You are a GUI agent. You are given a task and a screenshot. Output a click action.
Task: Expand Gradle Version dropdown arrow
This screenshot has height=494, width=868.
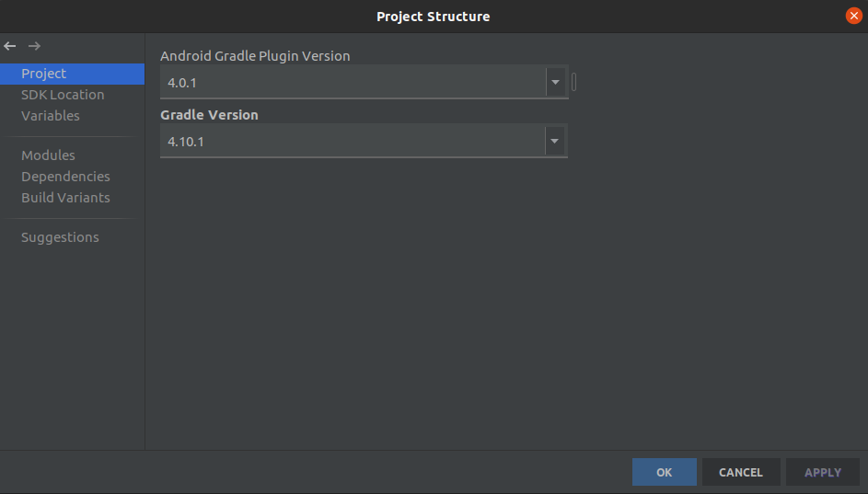pos(555,141)
